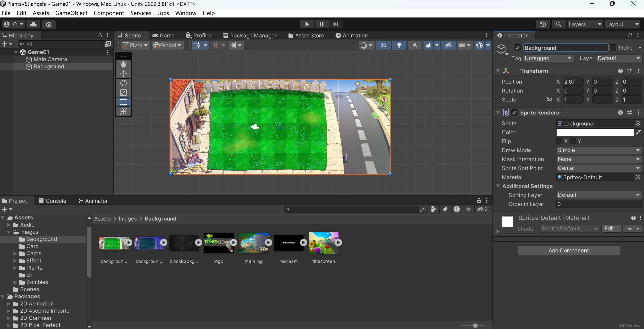Viewport: 644px width, 329px height.
Task: Open the Sprite color swatch
Action: tap(595, 132)
